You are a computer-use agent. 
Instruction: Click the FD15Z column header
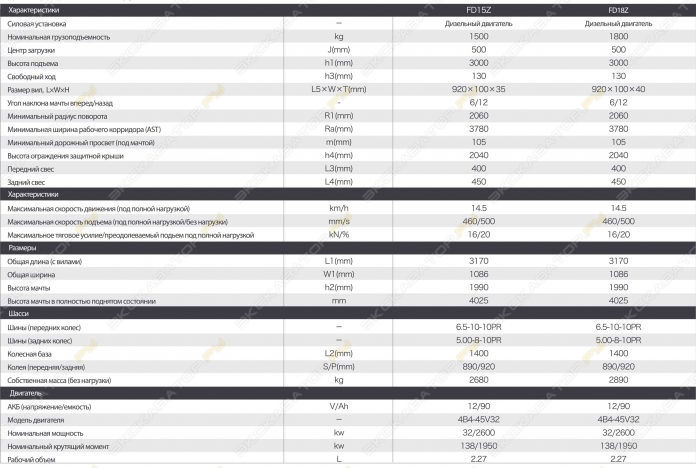point(478,10)
